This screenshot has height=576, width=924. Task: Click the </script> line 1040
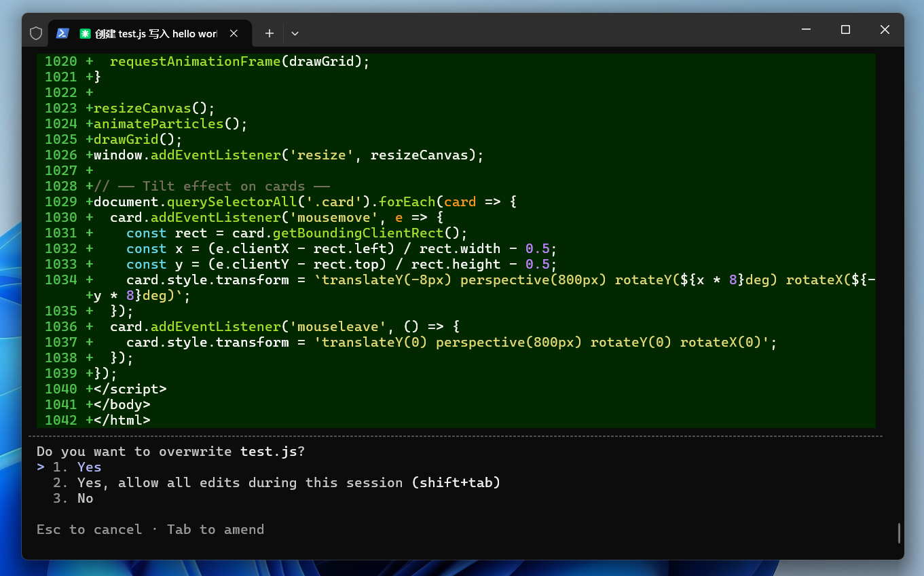coord(130,389)
